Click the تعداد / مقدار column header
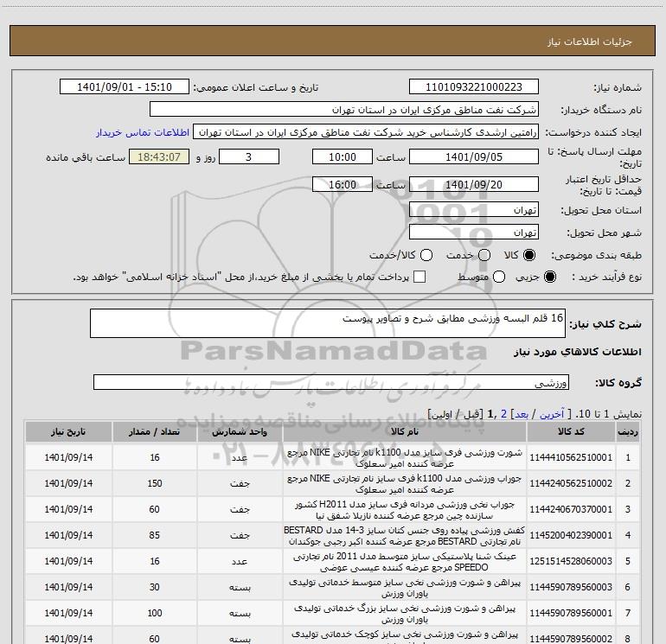This screenshot has width=666, height=644. pos(155,432)
